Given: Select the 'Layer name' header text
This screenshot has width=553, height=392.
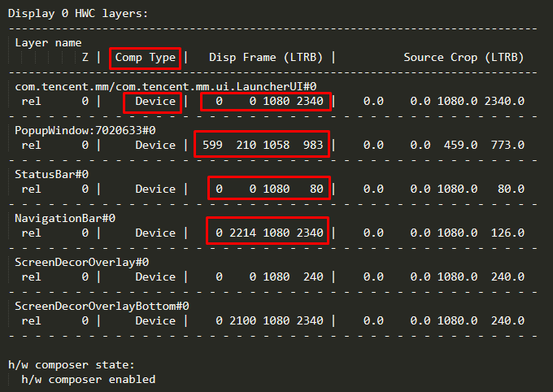Looking at the screenshot, I should tap(48, 43).
